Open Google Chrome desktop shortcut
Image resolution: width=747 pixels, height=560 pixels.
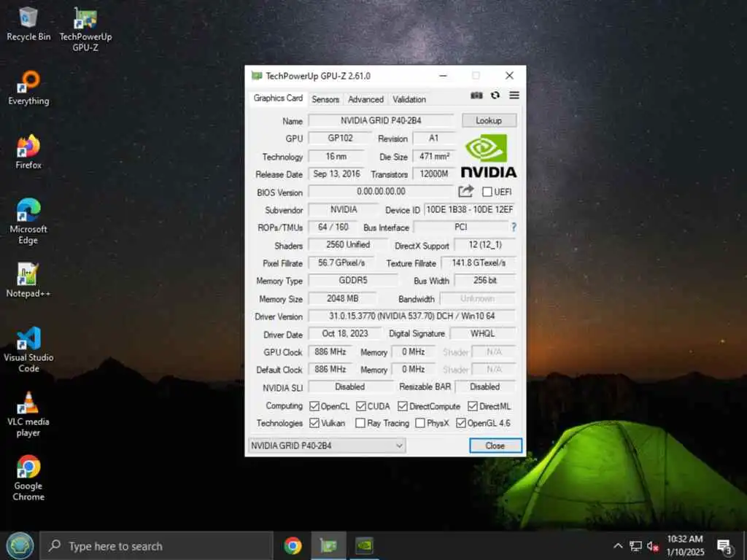[x=28, y=478]
